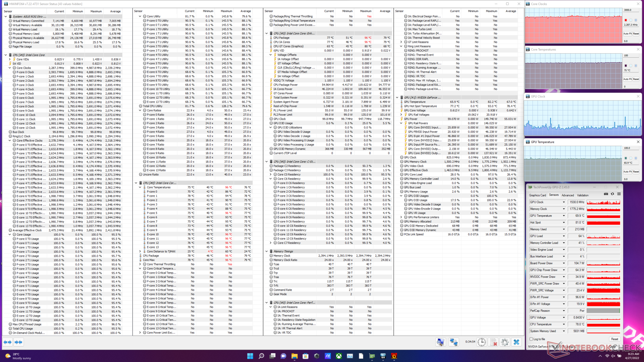Click the HWiNFO reset clock icon
This screenshot has height=362, width=644.
click(482, 342)
